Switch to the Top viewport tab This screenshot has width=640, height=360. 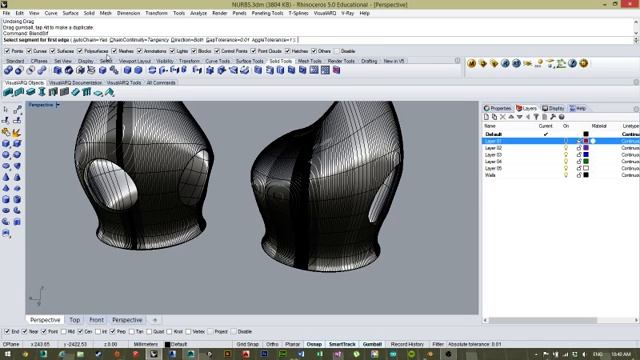pyautogui.click(x=74, y=320)
